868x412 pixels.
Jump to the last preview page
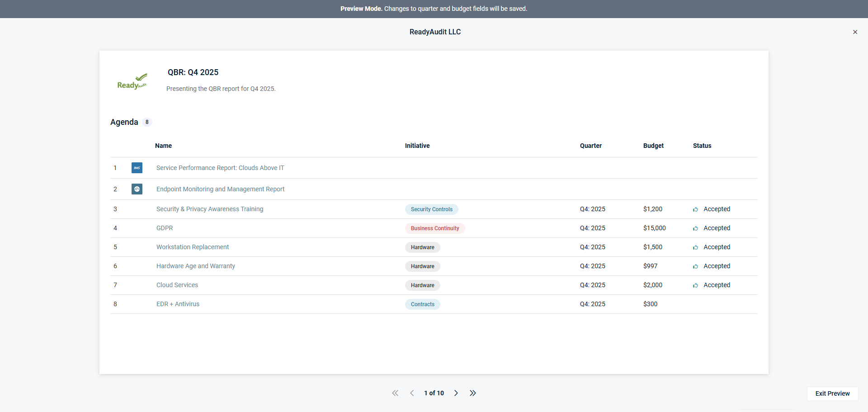click(473, 393)
